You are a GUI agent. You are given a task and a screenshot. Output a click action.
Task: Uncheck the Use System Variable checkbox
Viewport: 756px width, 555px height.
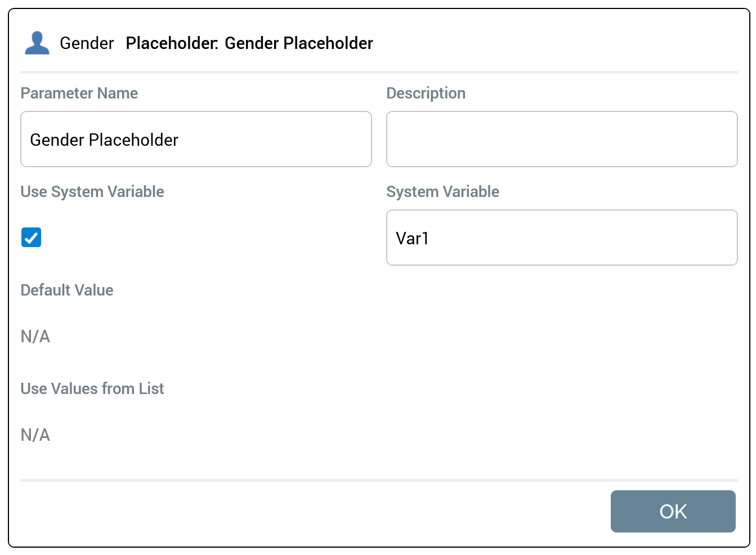pyautogui.click(x=32, y=238)
